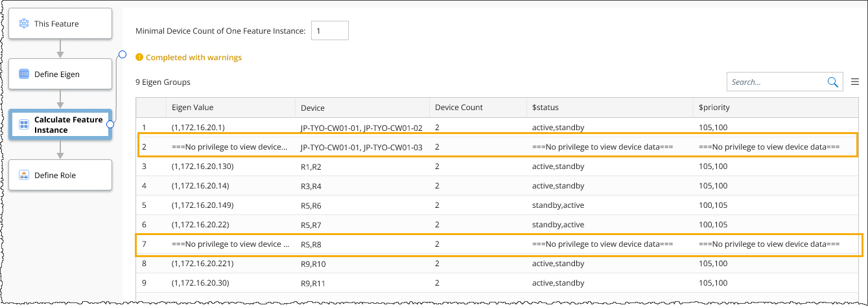Sort by the Device Count column header

click(x=458, y=108)
